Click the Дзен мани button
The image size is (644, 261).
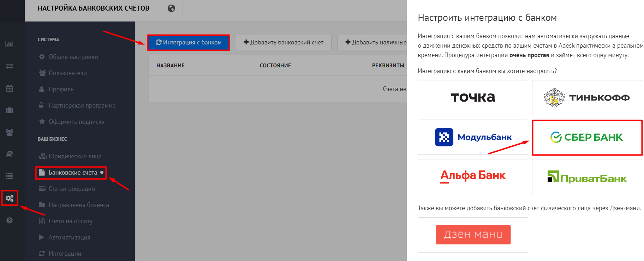473,235
